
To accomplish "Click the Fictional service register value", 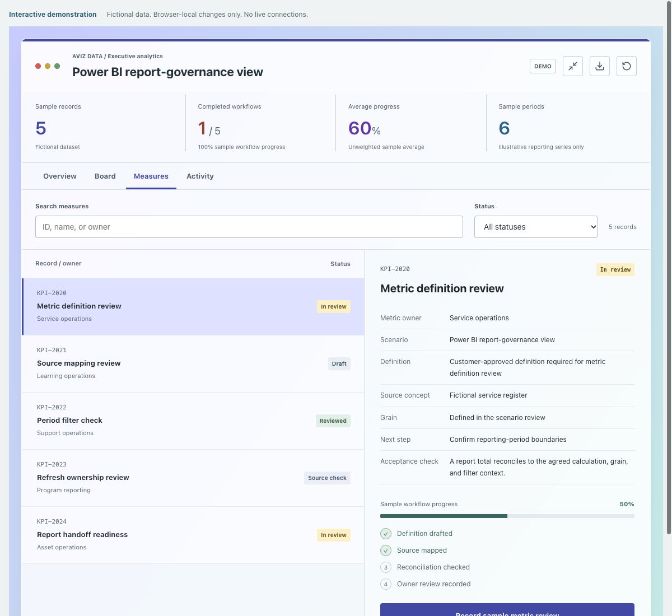I will click(x=488, y=395).
